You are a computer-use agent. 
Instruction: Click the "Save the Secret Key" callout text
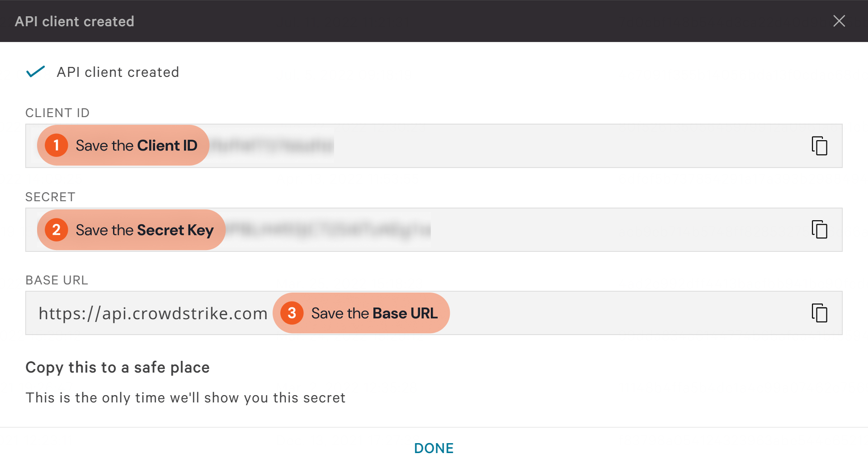point(145,230)
